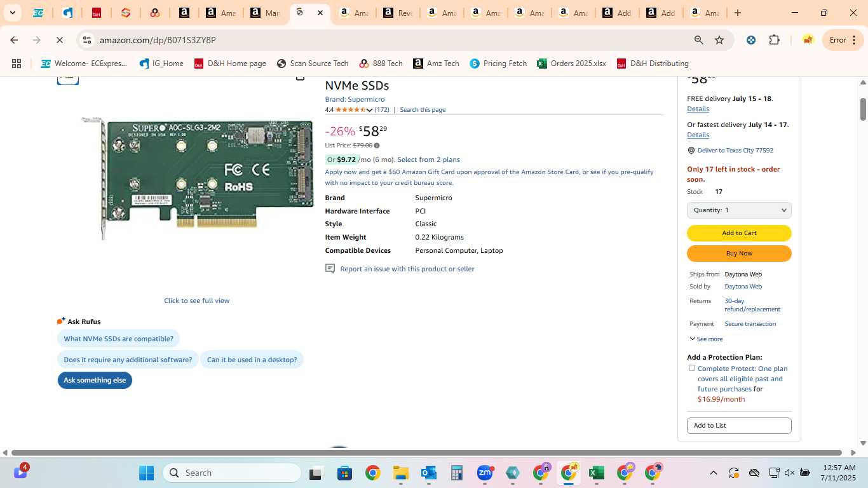Switch to the last 'Ama' tab

(x=704, y=13)
